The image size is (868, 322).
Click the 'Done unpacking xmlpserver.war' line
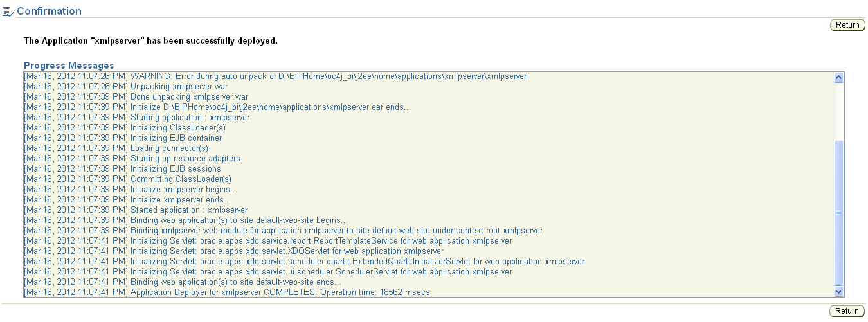coord(136,97)
